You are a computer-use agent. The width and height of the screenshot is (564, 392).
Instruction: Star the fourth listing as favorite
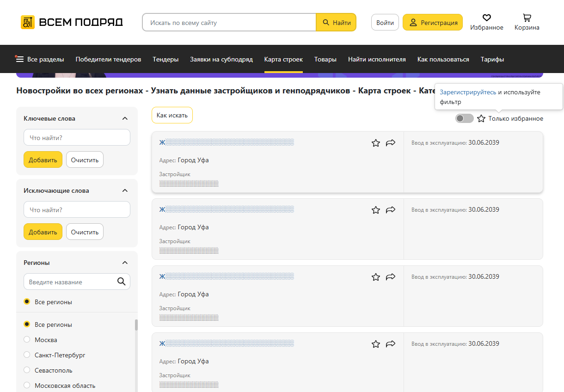coord(376,344)
